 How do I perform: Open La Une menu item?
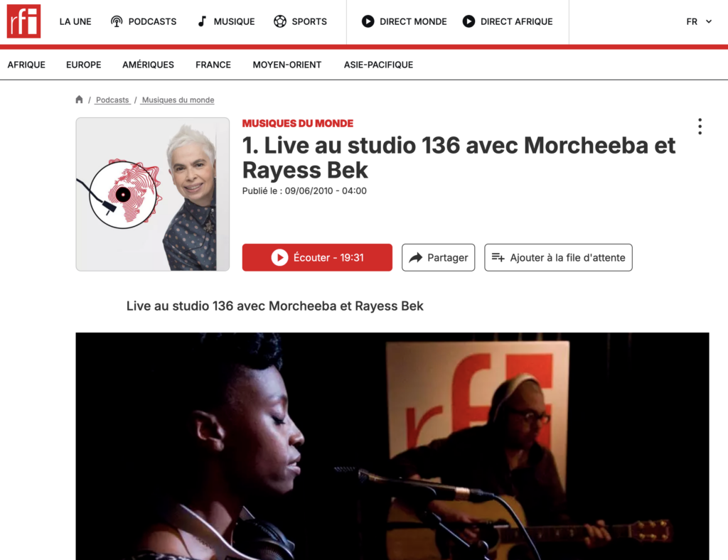(75, 21)
